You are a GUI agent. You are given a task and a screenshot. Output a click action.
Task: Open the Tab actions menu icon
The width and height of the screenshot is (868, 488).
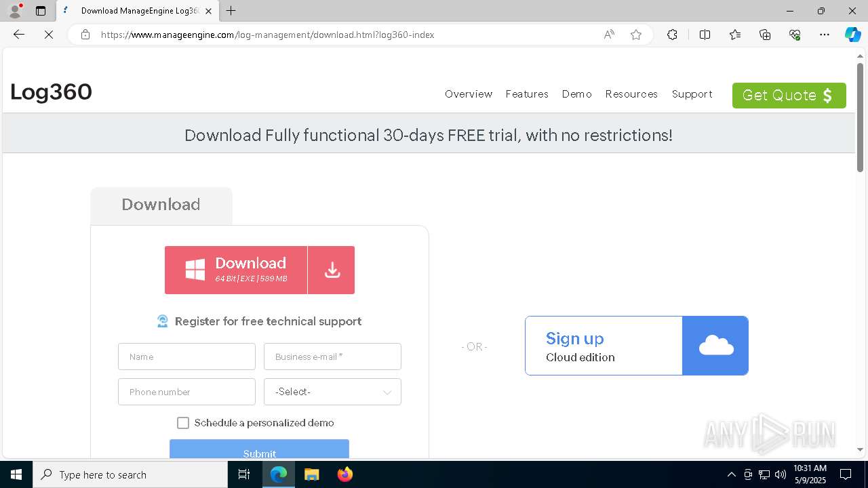(x=41, y=11)
